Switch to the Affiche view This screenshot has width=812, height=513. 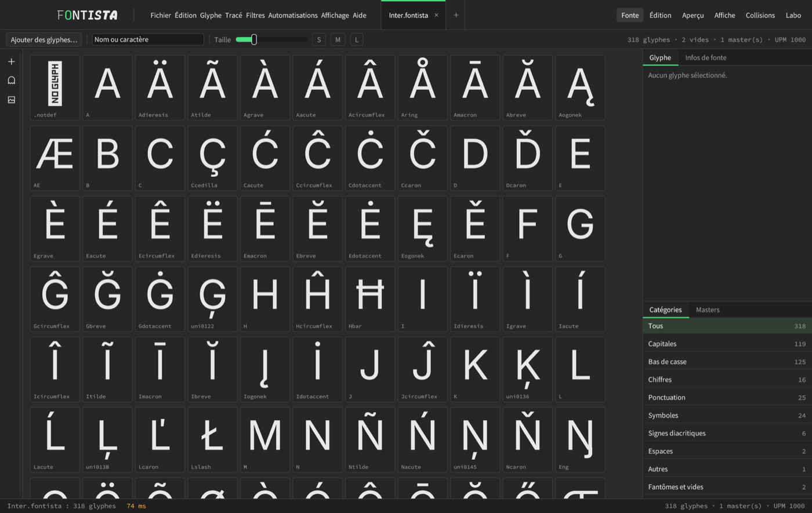724,15
